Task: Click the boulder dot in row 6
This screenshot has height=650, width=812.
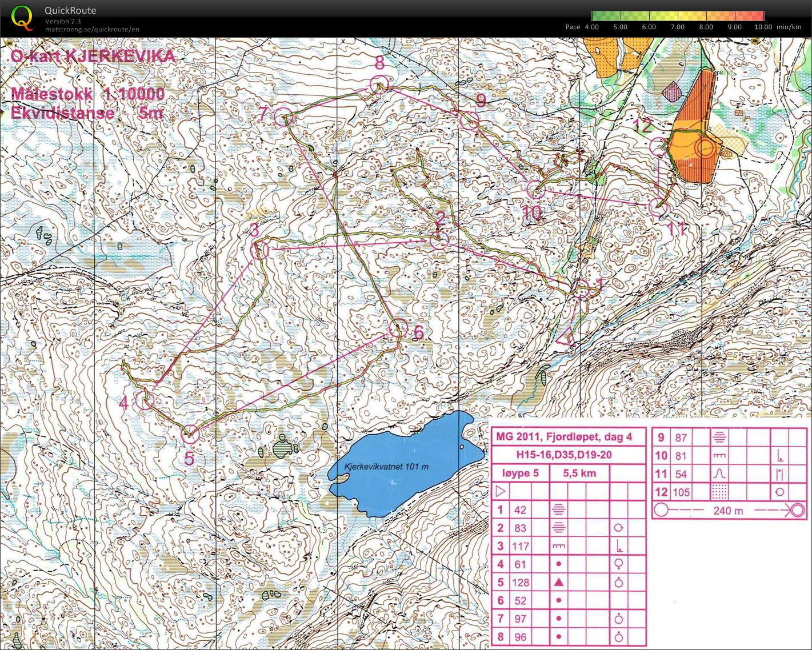Action: [559, 600]
